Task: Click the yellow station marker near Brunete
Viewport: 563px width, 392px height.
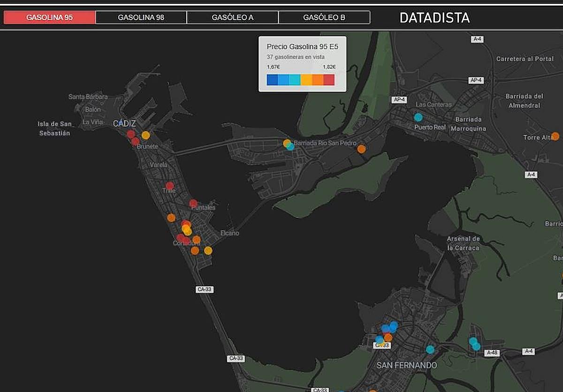Action: 145,136
